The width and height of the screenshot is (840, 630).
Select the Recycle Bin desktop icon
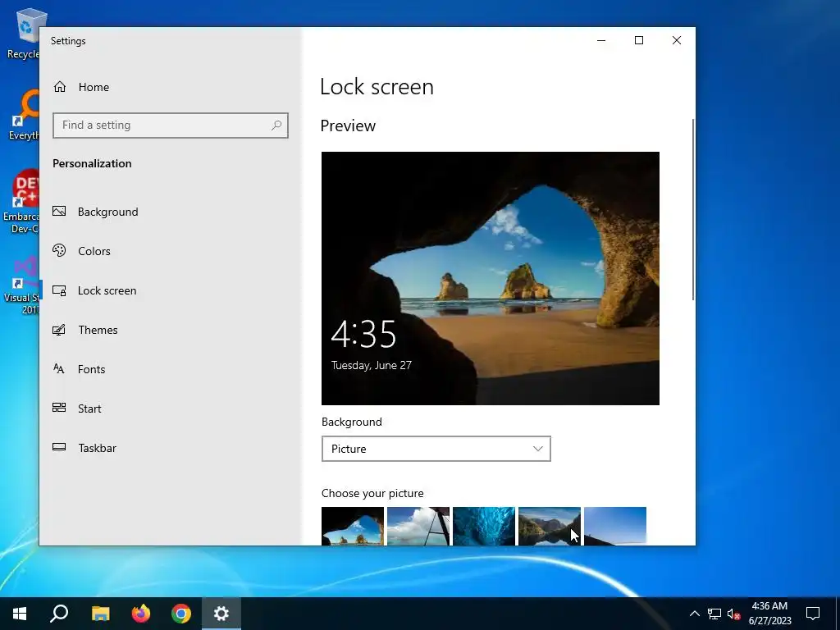click(24, 34)
